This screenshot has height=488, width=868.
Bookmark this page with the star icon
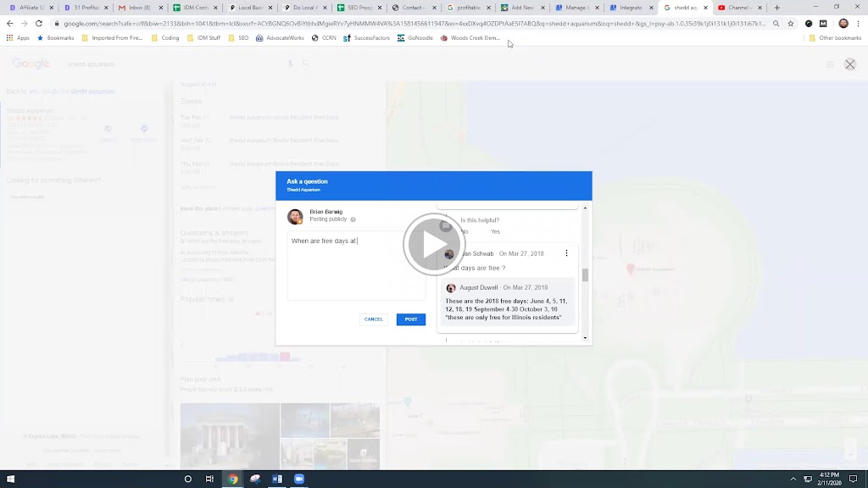[x=791, y=24]
